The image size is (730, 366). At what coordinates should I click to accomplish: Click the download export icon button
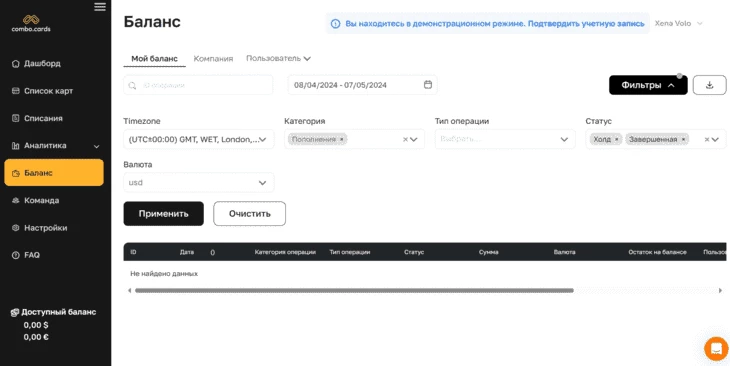tap(709, 85)
